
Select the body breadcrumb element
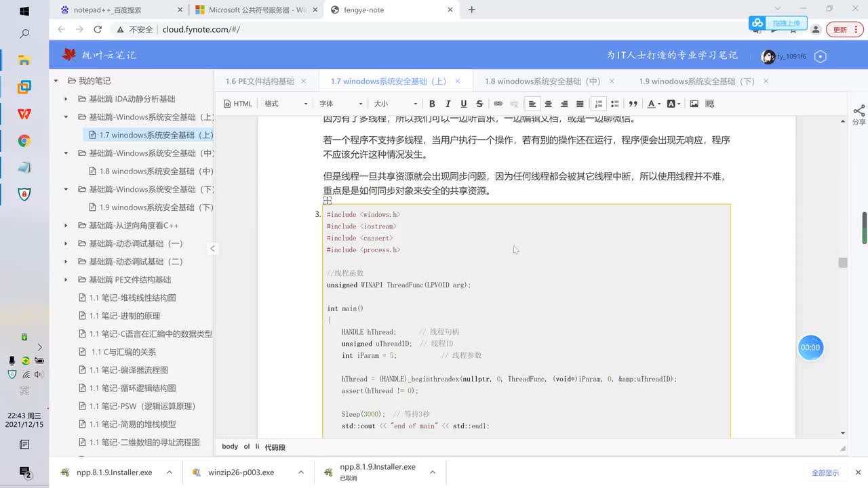(x=230, y=447)
